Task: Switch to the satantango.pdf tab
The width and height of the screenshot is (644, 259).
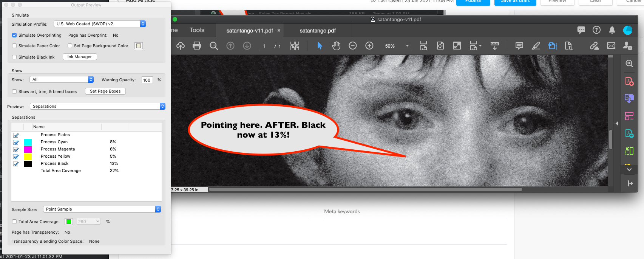Action: click(318, 31)
